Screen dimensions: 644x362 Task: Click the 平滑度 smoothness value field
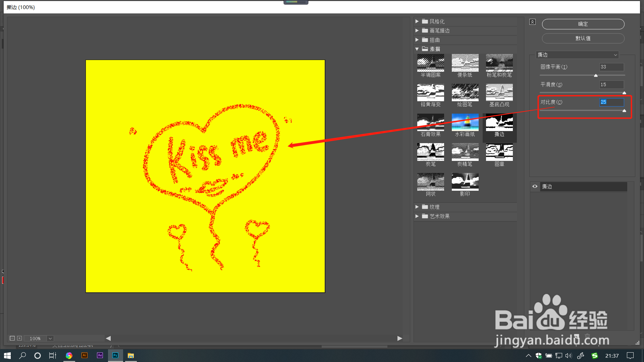612,84
